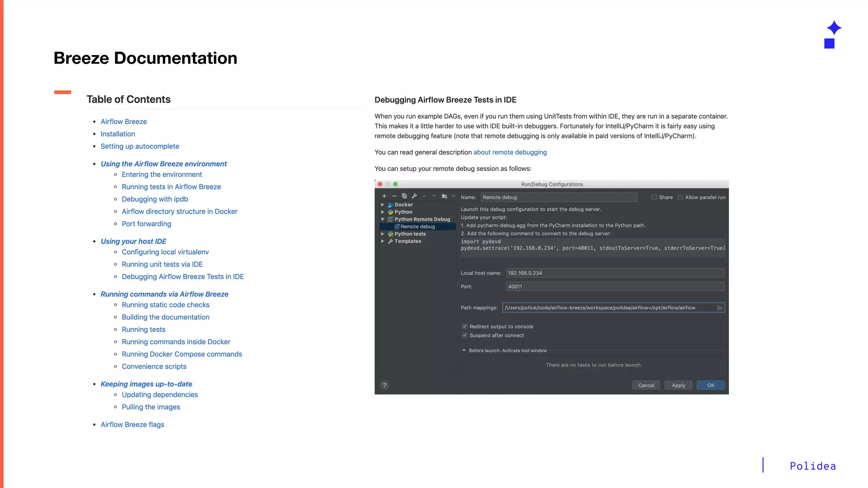Click the blue star logo top right

834,28
